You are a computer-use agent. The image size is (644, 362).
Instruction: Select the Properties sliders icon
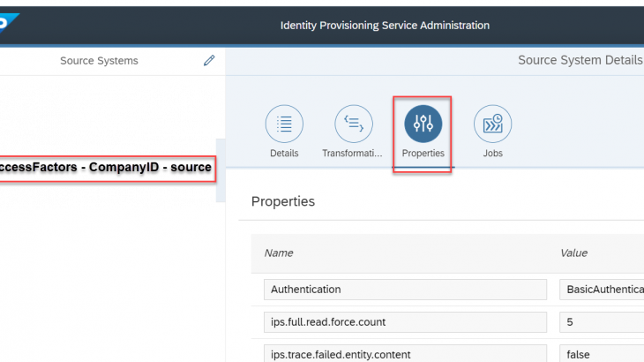point(423,124)
